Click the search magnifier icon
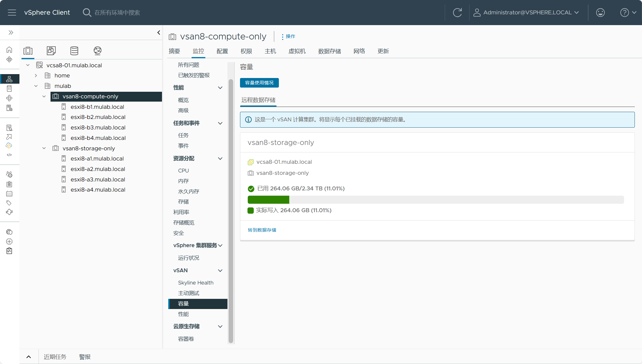Screen dimensions: 642x364 pyautogui.click(x=87, y=13)
